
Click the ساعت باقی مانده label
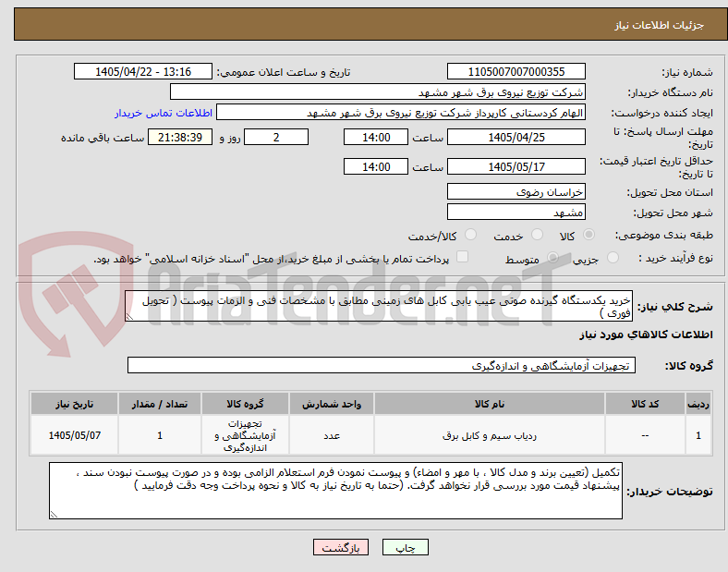pos(103,138)
